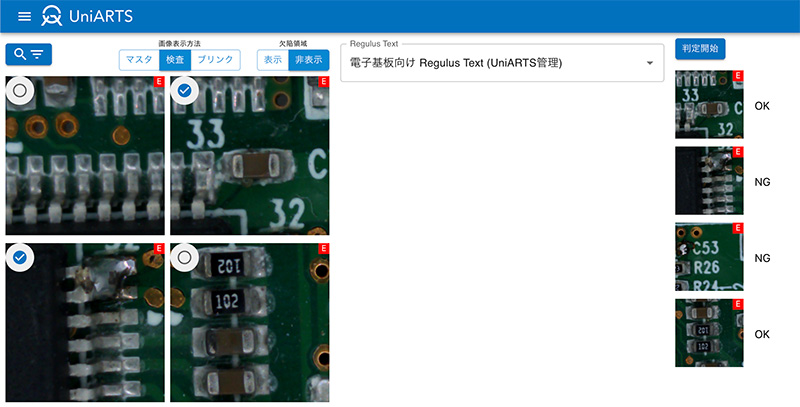Open the large IC leads image
800x407 pixels.
coord(85,156)
